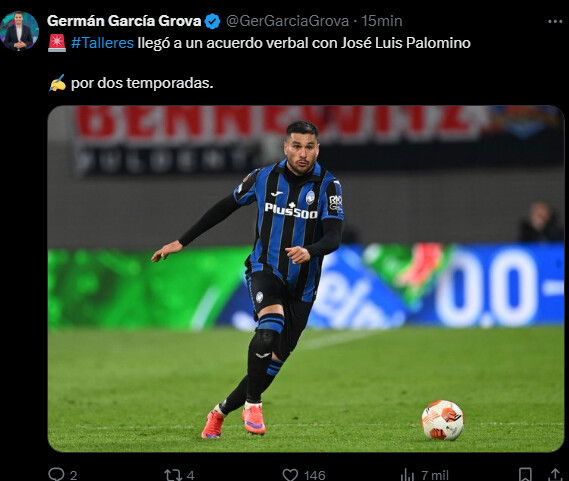Screen dimensions: 569x481
Task: Open Germán García Grova's profile avatar
Action: [19, 31]
